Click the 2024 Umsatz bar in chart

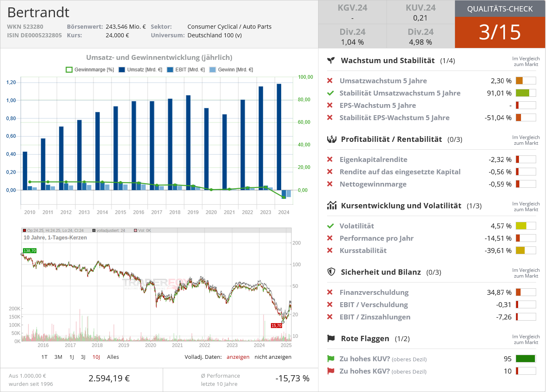(279, 137)
